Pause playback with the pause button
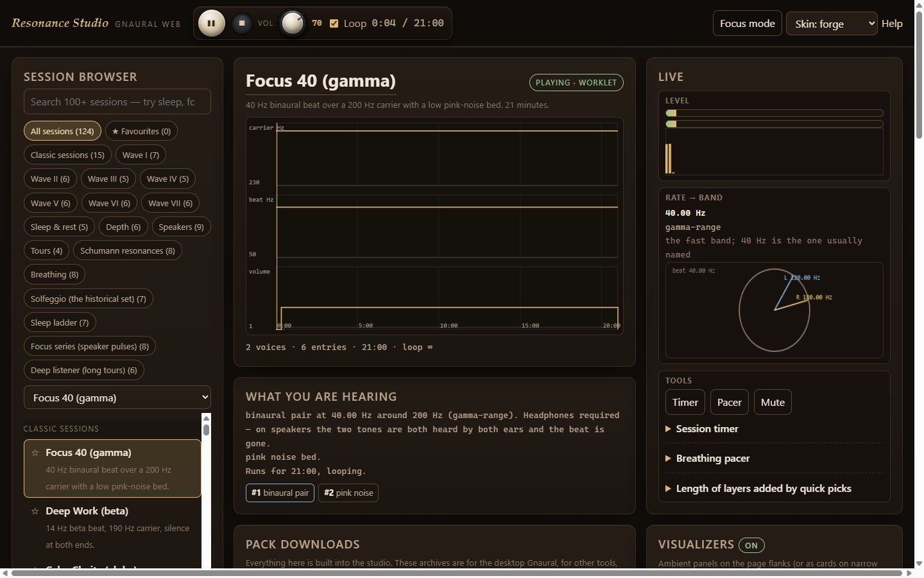 coord(211,23)
